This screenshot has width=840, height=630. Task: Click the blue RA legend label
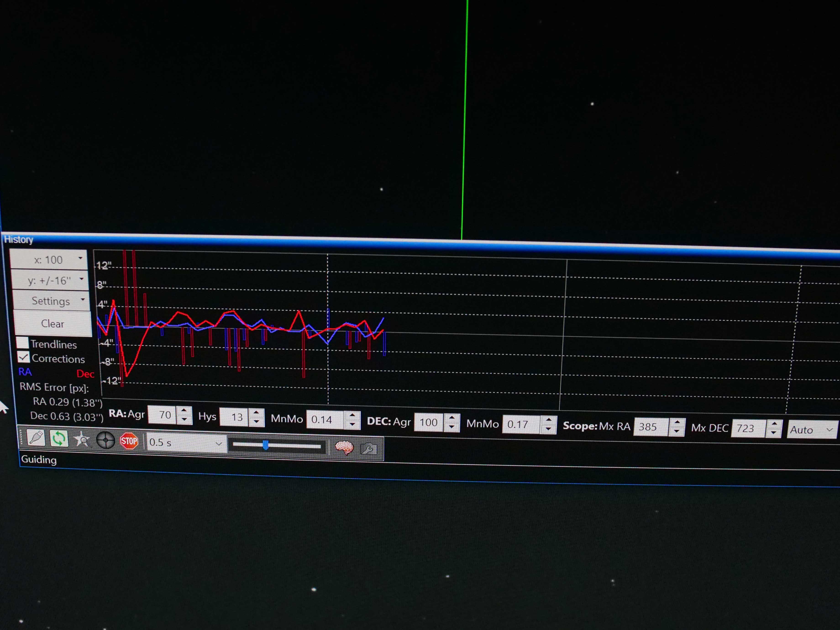pos(25,372)
